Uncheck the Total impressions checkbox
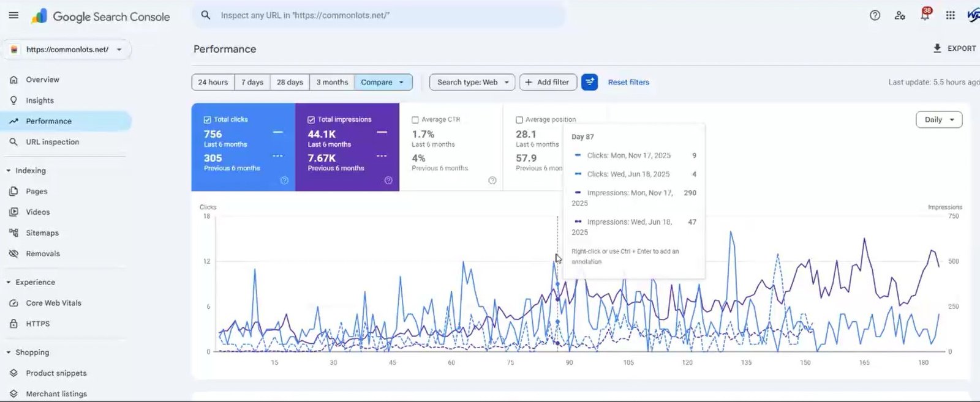The width and height of the screenshot is (980, 402). 311,120
